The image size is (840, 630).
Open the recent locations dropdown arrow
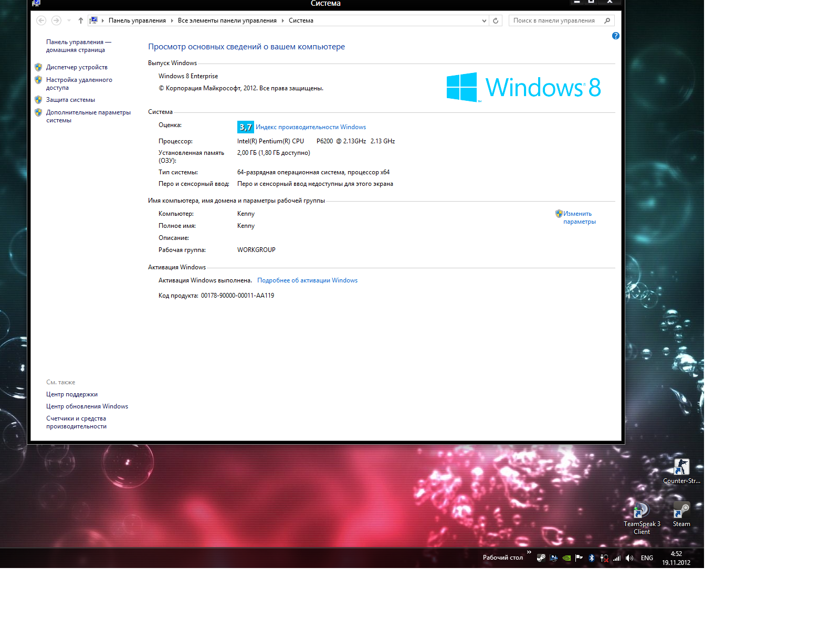pos(69,20)
